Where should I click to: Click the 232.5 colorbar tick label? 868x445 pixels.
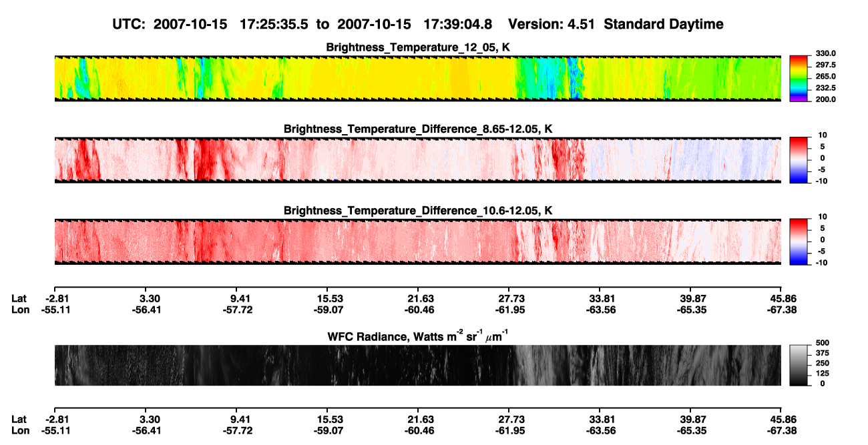(x=825, y=88)
